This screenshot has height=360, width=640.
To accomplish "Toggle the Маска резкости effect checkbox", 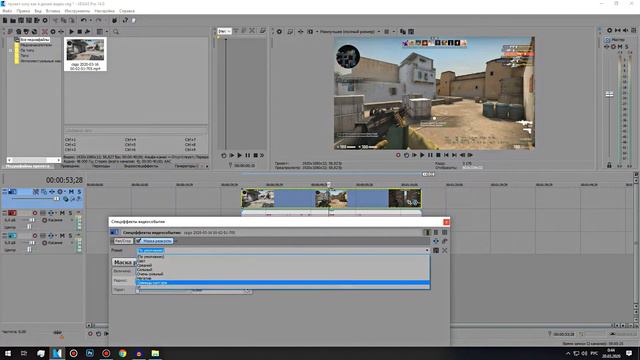I will pyautogui.click(x=138, y=241).
